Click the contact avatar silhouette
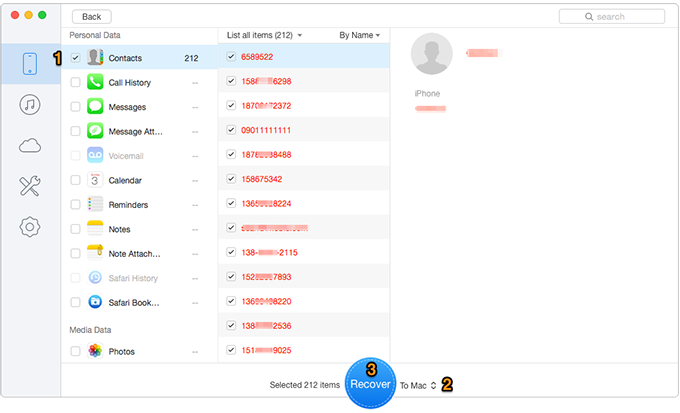 pyautogui.click(x=432, y=54)
